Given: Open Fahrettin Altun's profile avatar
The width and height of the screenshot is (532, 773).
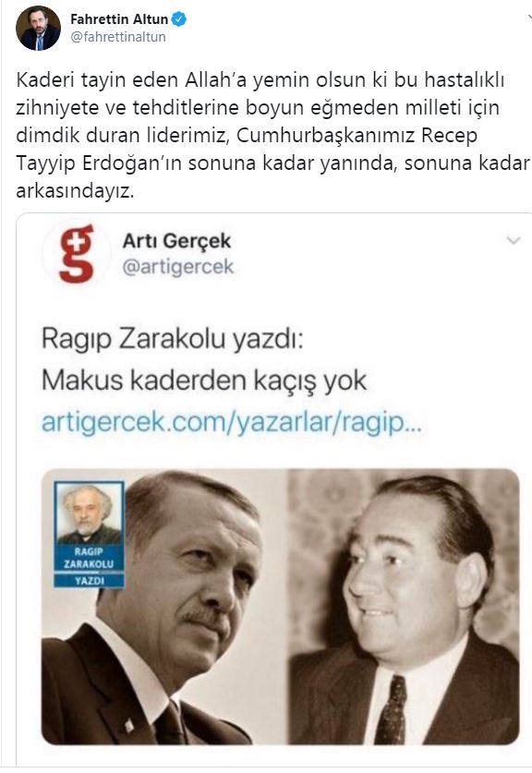Looking at the screenshot, I should click(39, 29).
